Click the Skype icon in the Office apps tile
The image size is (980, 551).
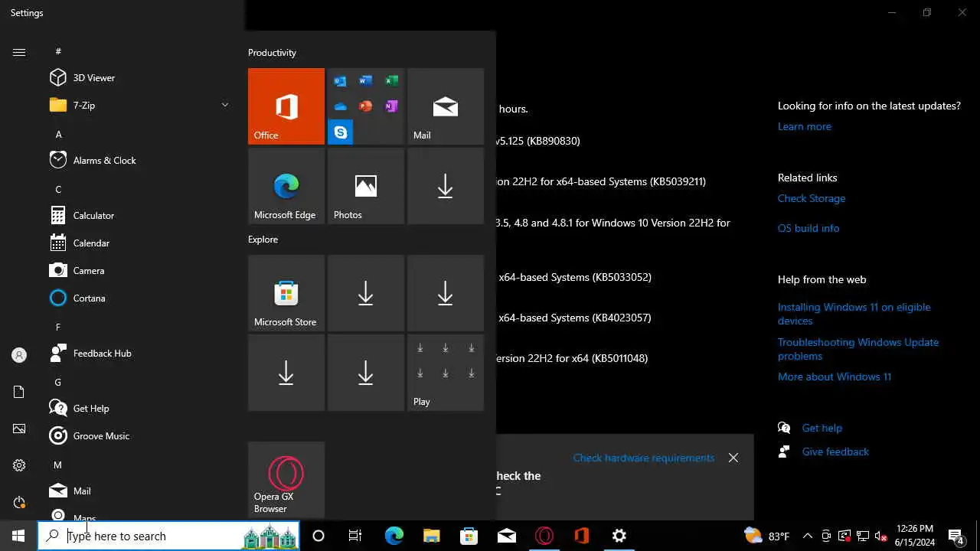point(341,132)
